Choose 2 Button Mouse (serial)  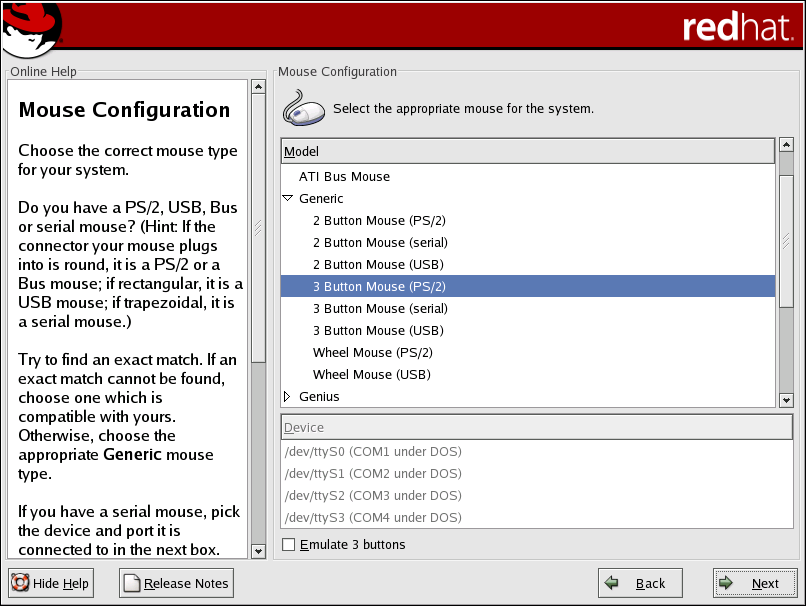380,243
